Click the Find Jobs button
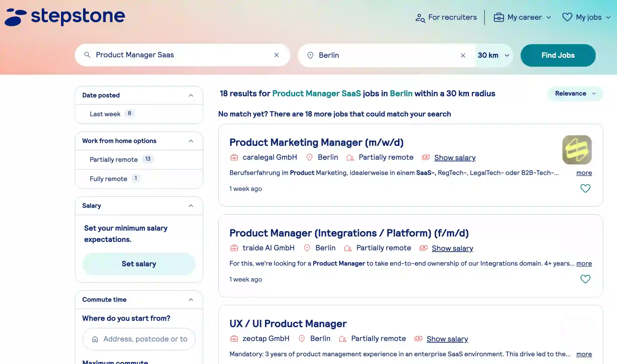 click(x=558, y=55)
